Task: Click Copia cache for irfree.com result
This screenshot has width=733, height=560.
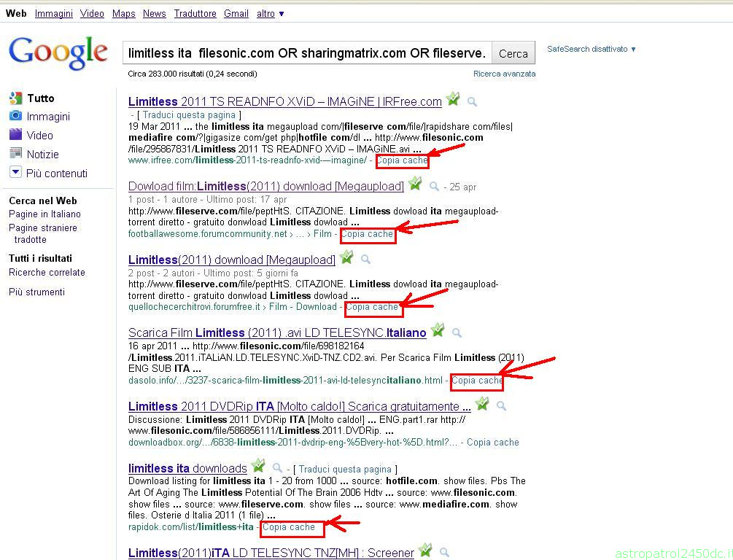Action: (x=402, y=160)
